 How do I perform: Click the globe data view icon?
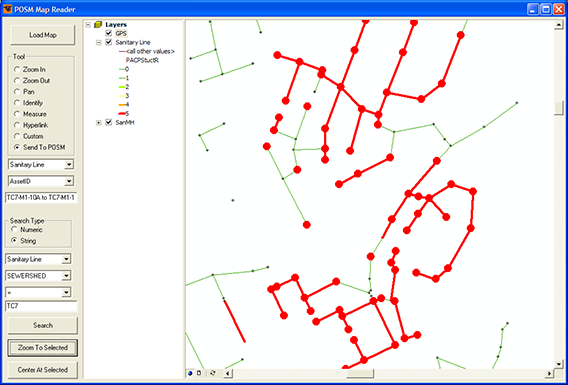click(190, 373)
